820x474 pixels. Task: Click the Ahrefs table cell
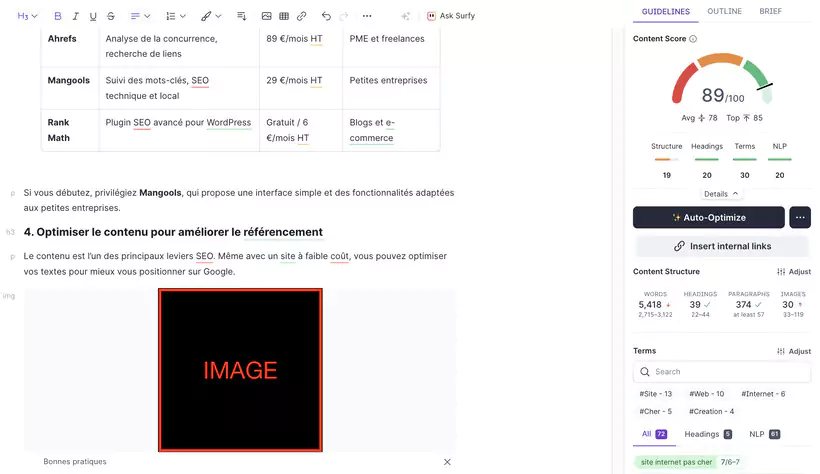[x=70, y=47]
